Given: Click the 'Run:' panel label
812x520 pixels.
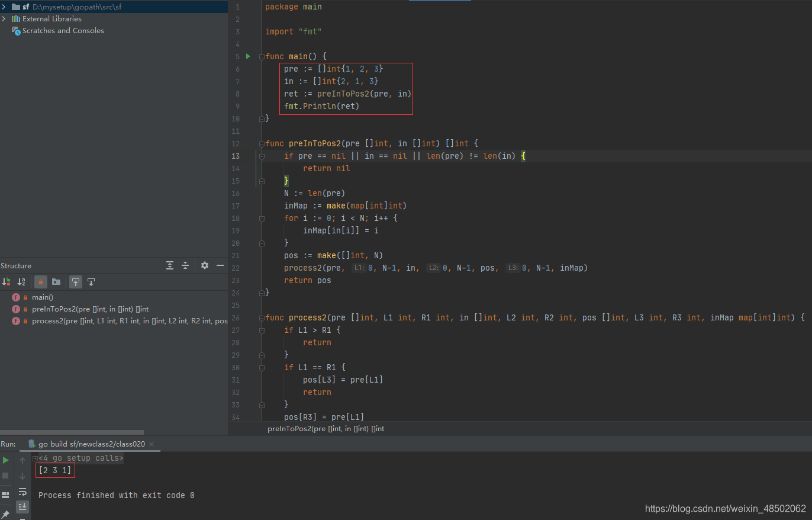Looking at the screenshot, I should pyautogui.click(x=8, y=444).
